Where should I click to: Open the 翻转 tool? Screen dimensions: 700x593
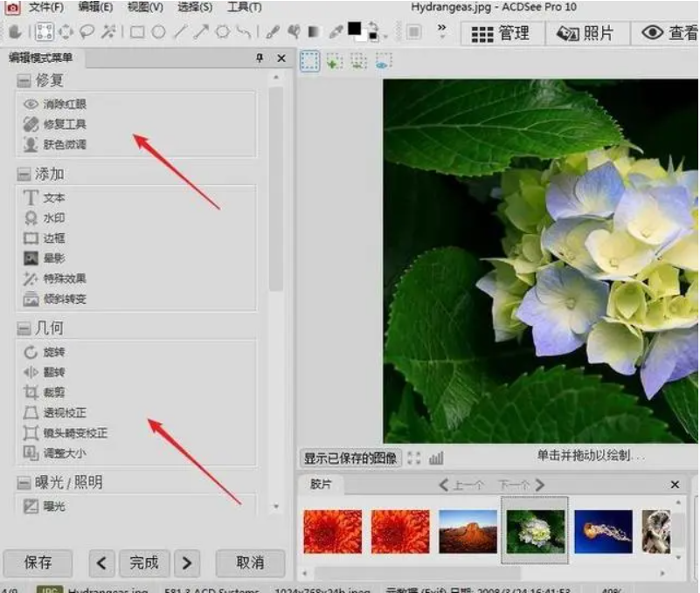point(45,372)
